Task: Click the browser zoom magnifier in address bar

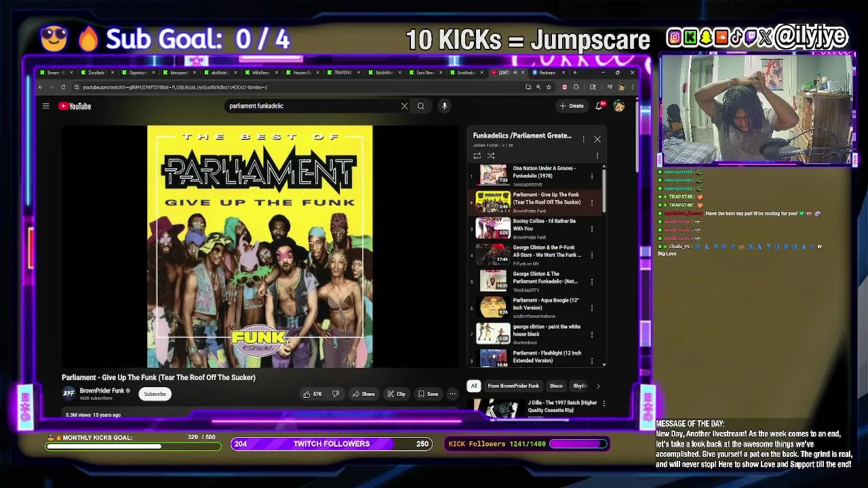Action: coord(538,87)
